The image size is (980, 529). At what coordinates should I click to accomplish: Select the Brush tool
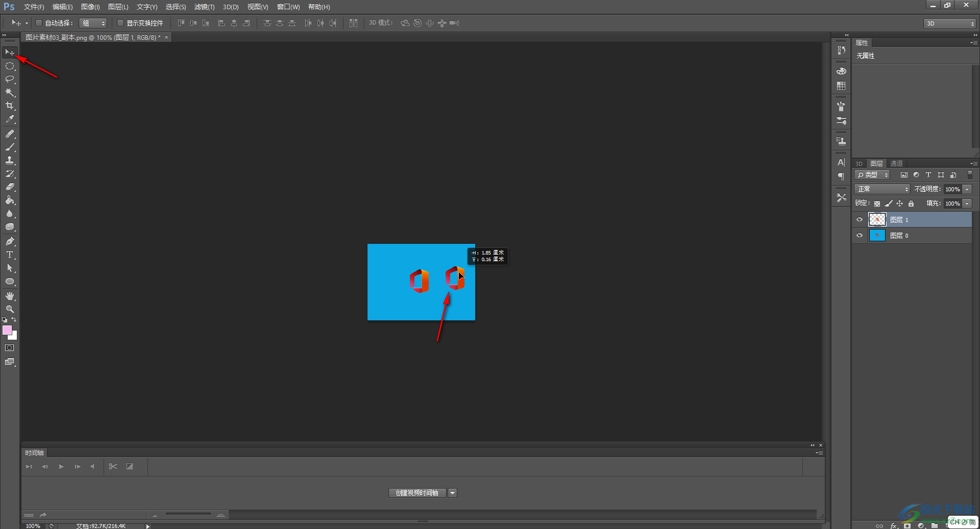point(10,147)
